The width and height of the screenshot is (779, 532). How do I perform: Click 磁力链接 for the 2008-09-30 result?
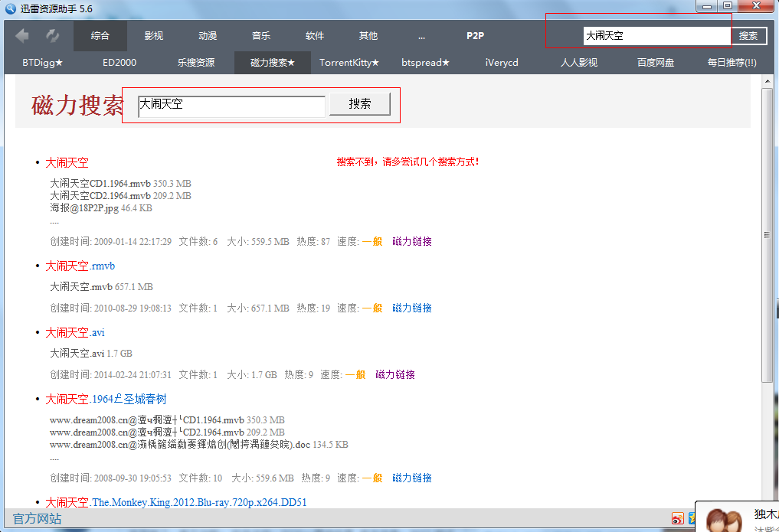[x=412, y=478]
